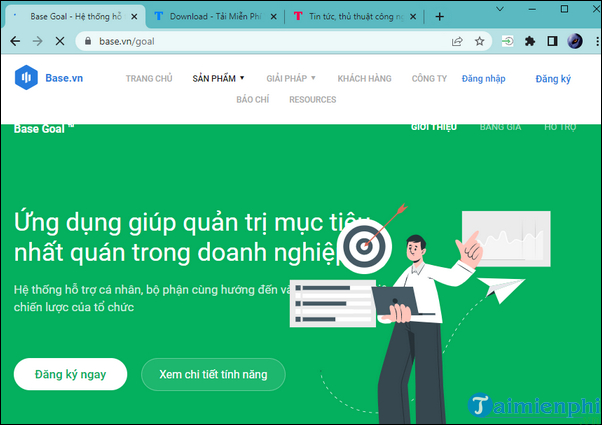Close the Download - Tải Miễn Phí tab
Image resolution: width=602 pixels, height=425 pixels.
tap(273, 17)
